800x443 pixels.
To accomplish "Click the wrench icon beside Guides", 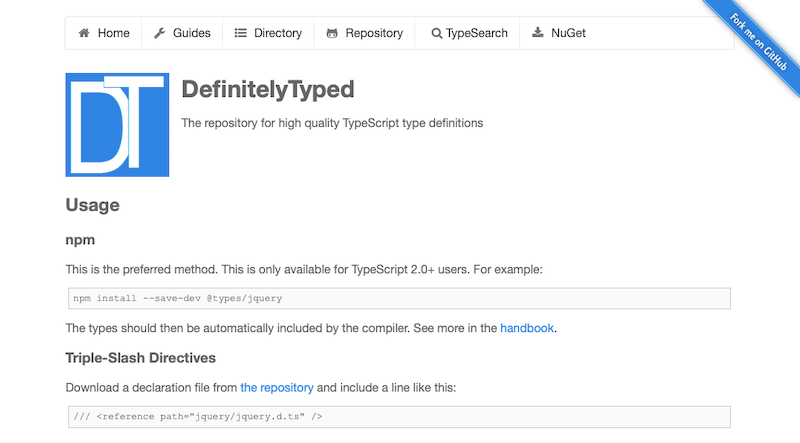I will [x=160, y=33].
